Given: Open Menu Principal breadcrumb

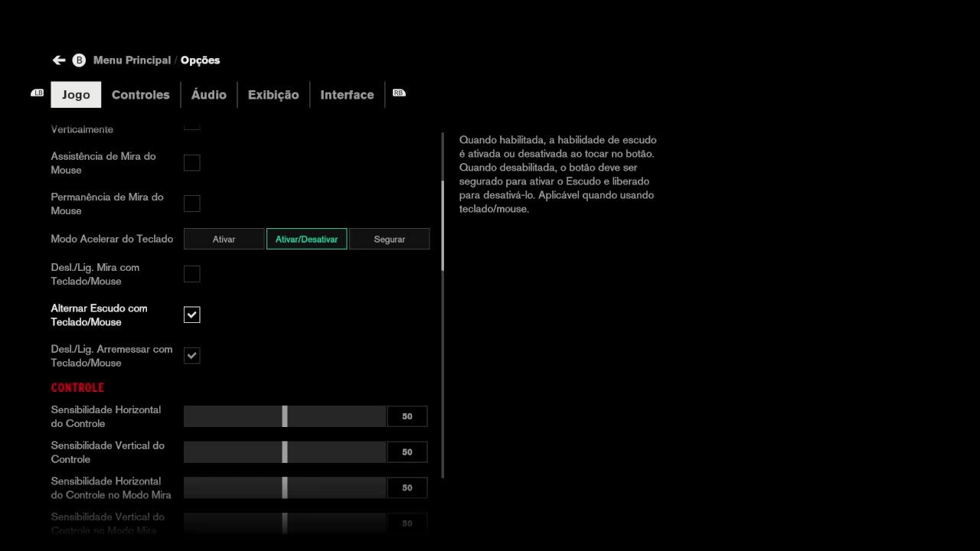Looking at the screenshot, I should (132, 60).
